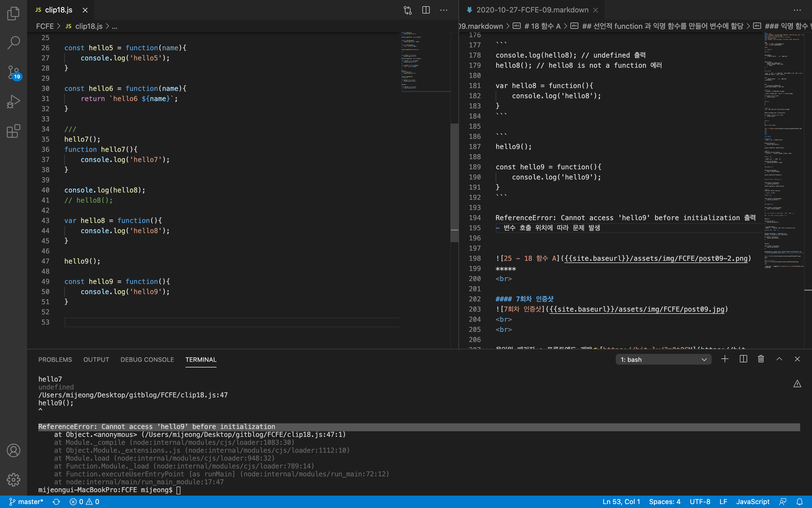
Task: Select the TERMINAL panel tab
Action: [x=201, y=360]
